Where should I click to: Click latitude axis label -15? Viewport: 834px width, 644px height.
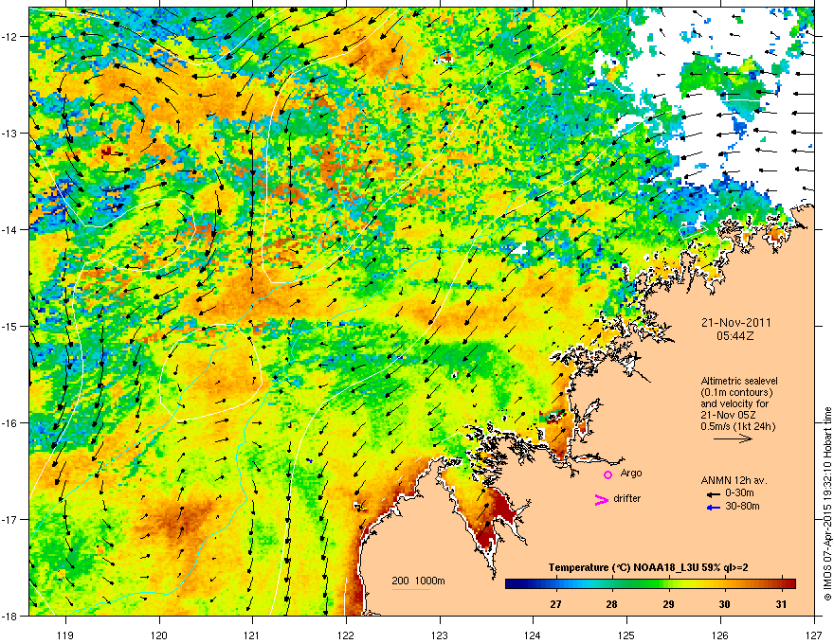(9, 326)
